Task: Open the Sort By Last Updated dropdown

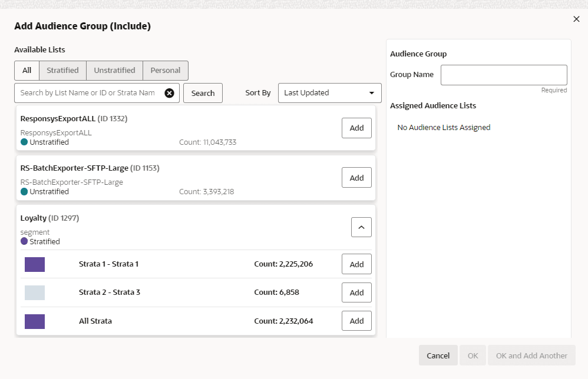Action: click(x=329, y=93)
